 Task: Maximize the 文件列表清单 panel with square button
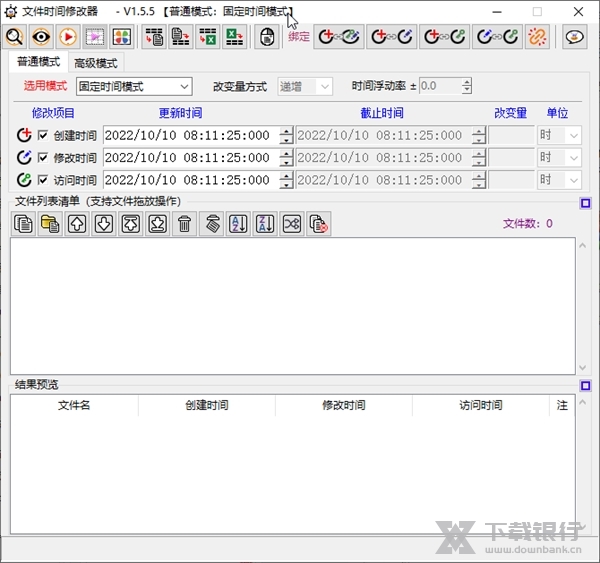pos(585,203)
